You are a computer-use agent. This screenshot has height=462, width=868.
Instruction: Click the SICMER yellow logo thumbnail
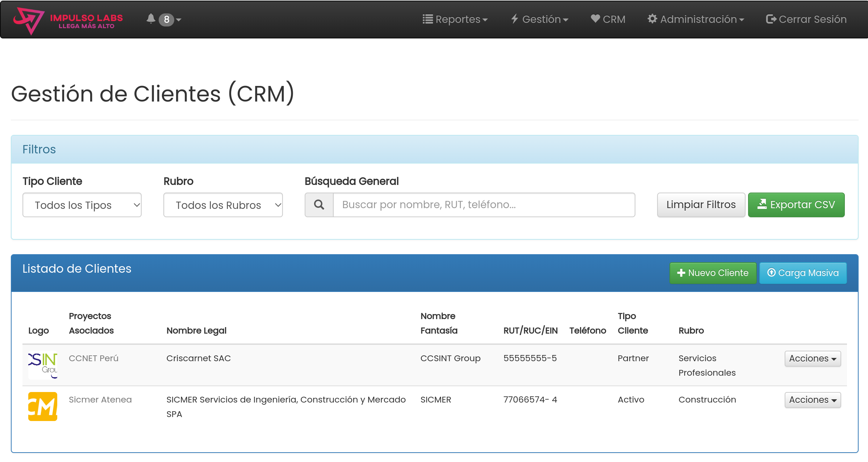[x=43, y=406]
